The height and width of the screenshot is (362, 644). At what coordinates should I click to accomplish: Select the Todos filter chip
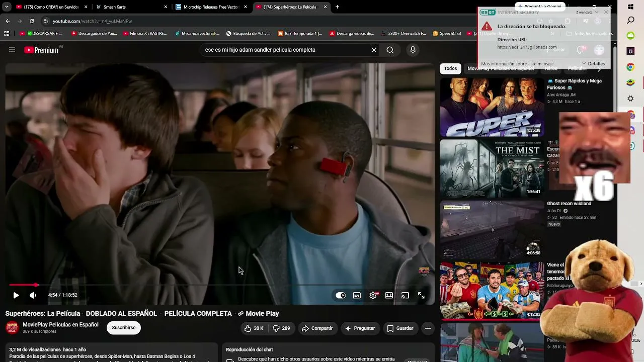[x=450, y=68]
